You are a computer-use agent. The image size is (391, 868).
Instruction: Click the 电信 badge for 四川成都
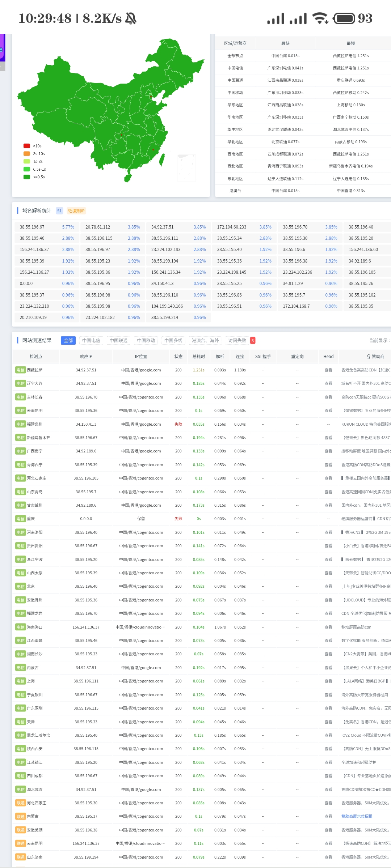coord(20,776)
